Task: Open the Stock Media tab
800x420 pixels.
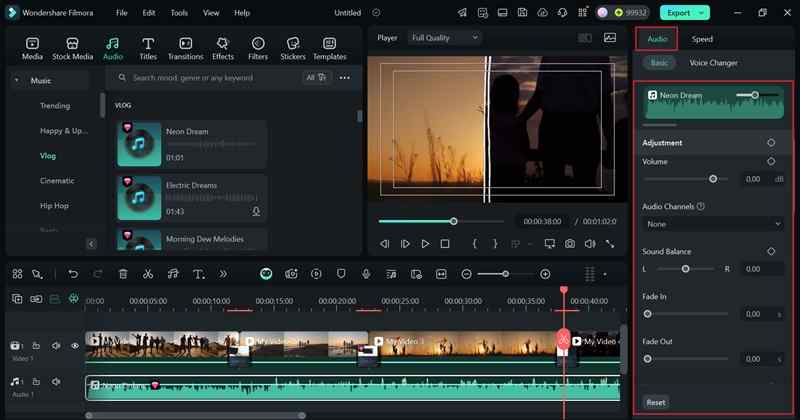Action: 72,49
